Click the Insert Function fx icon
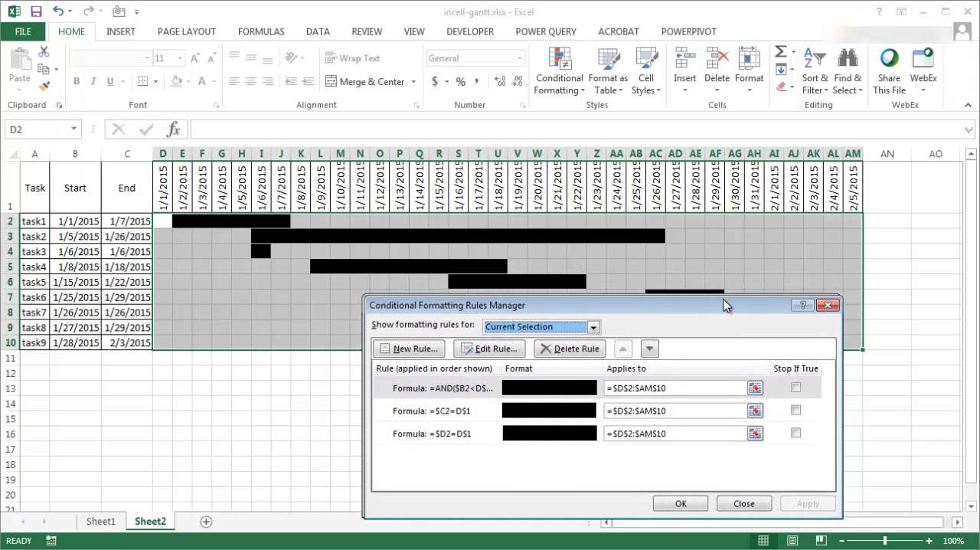 tap(173, 129)
